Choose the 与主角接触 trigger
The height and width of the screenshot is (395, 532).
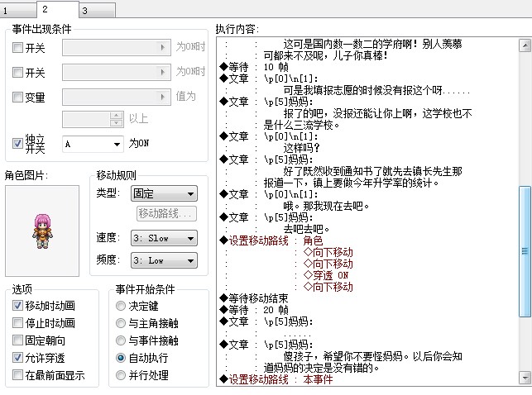[x=121, y=323]
